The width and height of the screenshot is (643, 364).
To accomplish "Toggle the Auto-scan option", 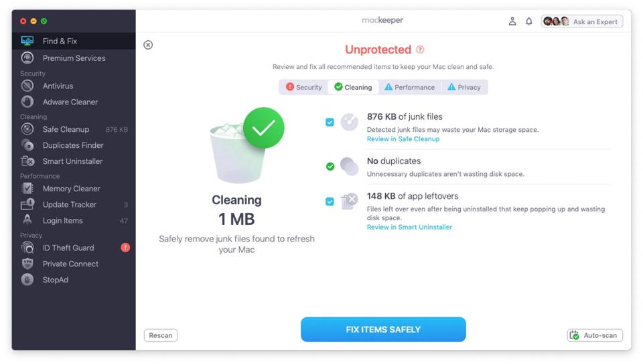I will point(595,335).
